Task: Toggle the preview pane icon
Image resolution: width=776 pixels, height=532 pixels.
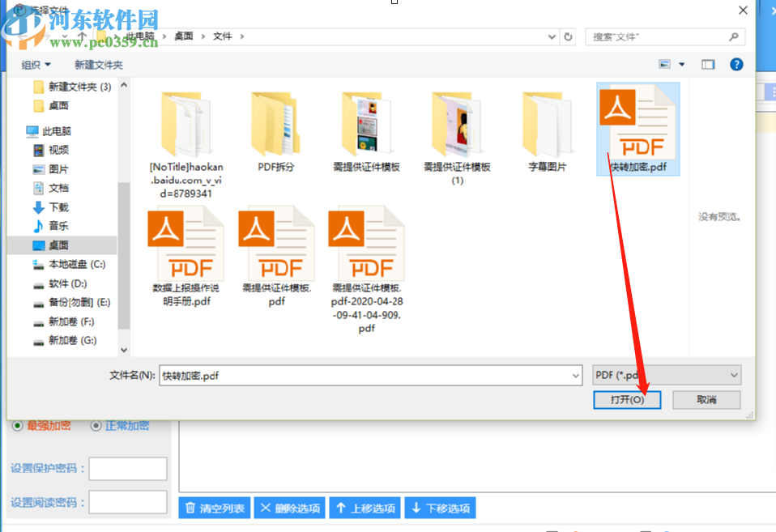Action: (x=707, y=64)
